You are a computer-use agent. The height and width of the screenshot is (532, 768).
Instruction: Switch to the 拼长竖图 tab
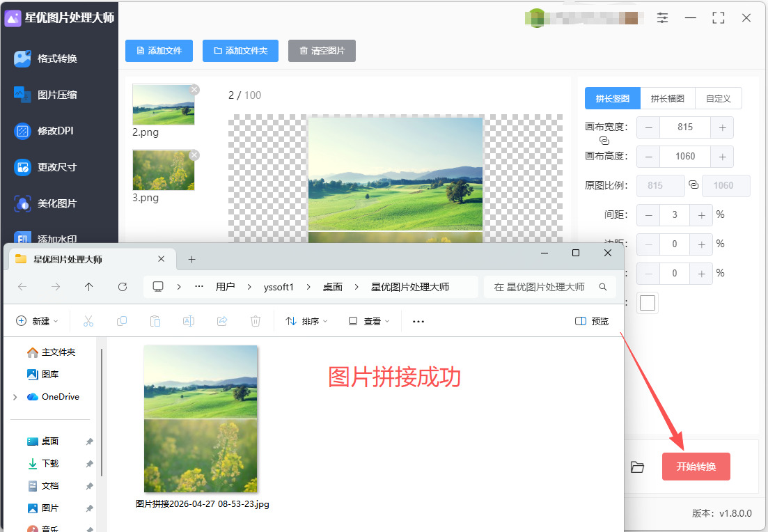613,98
